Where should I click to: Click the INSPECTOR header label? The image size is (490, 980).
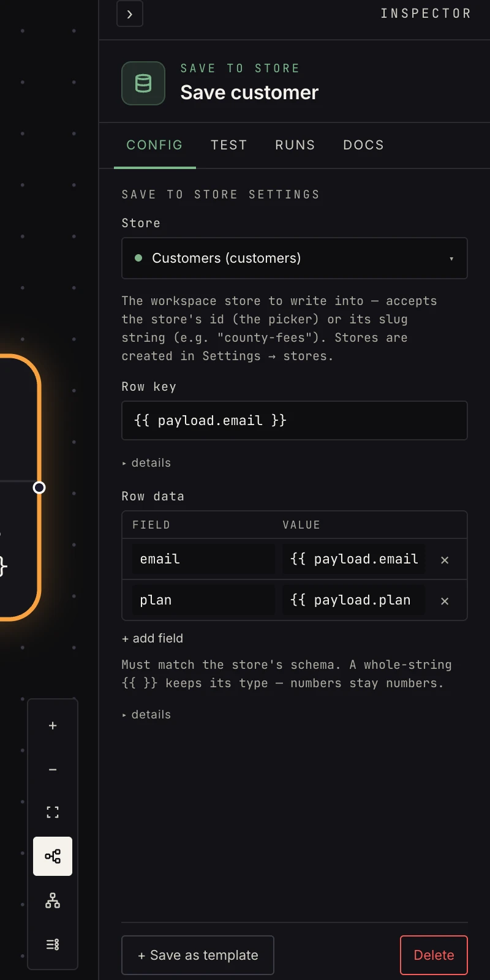click(x=426, y=13)
